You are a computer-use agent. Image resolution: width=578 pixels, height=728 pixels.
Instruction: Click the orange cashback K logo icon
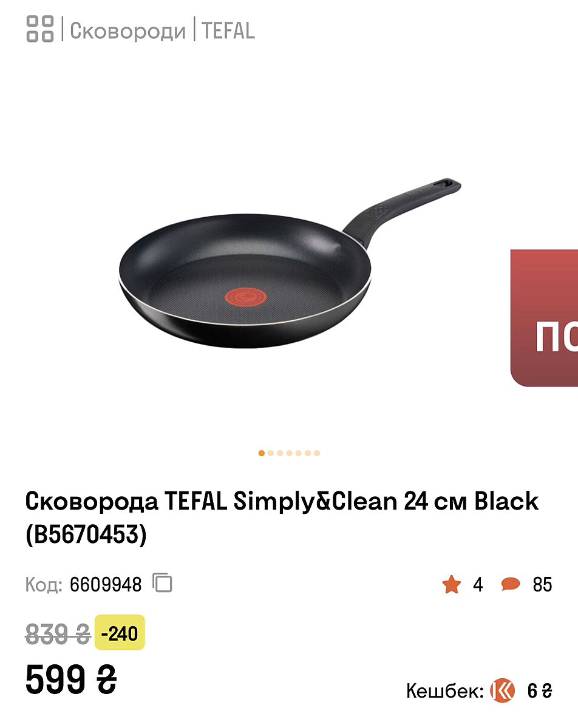[502, 690]
